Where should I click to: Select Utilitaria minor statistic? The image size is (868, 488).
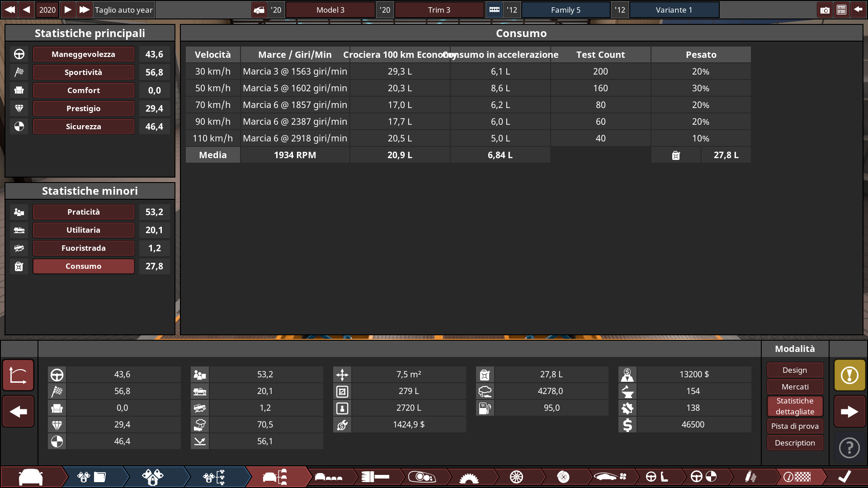[x=83, y=230]
